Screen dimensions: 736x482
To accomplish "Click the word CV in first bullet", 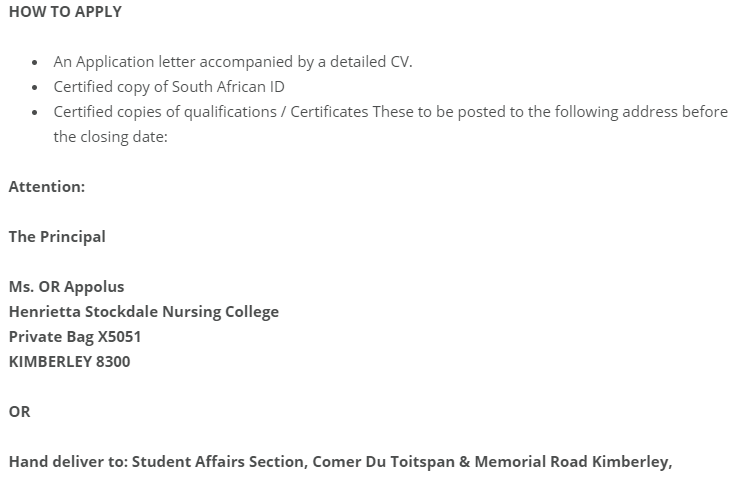I will click(399, 62).
